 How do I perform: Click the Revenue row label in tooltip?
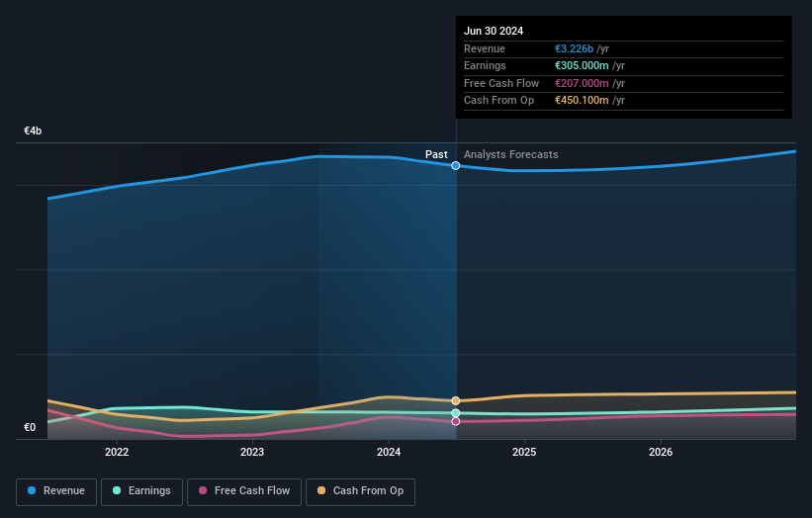coord(485,48)
